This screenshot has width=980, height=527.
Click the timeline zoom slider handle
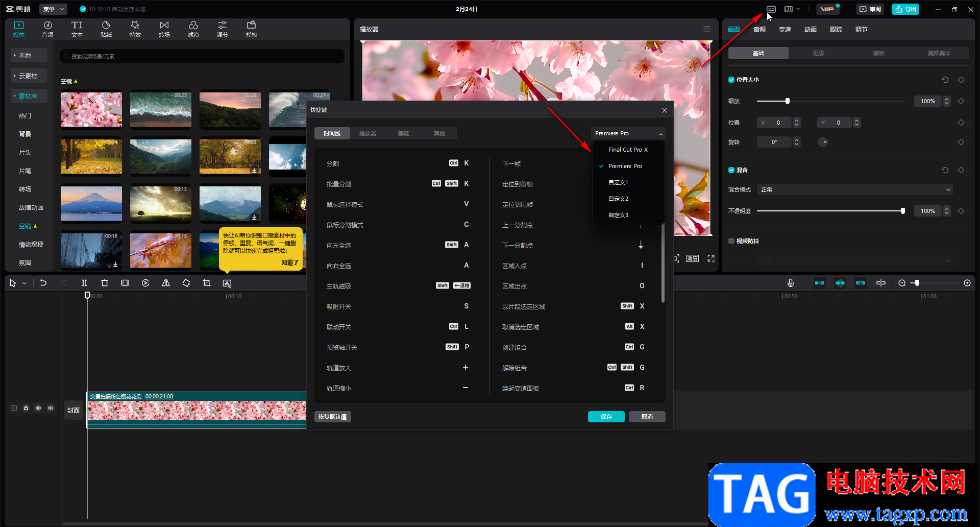(x=917, y=283)
